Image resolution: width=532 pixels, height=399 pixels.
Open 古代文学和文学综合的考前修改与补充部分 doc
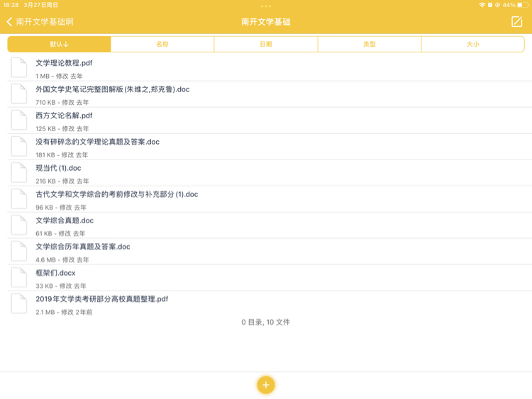[270, 199]
